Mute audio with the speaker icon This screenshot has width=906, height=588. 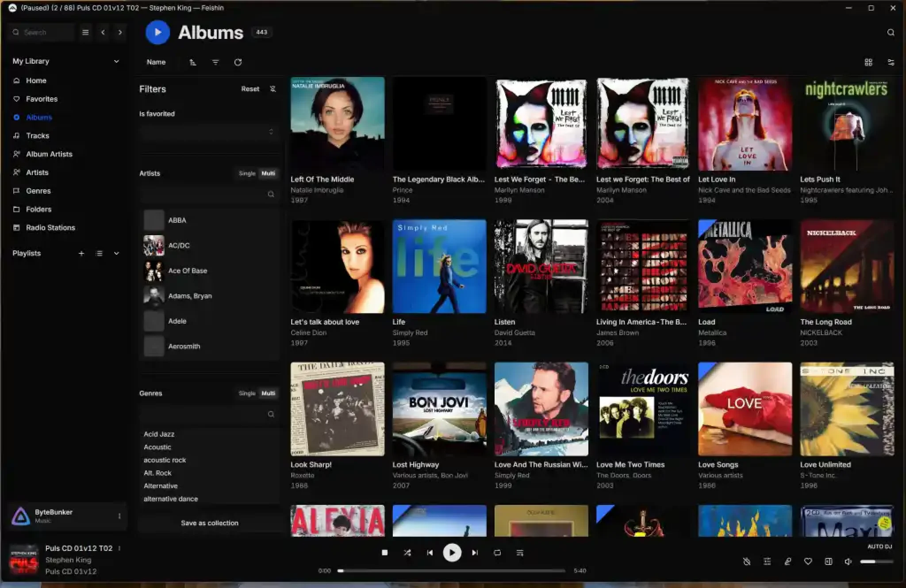coord(848,561)
